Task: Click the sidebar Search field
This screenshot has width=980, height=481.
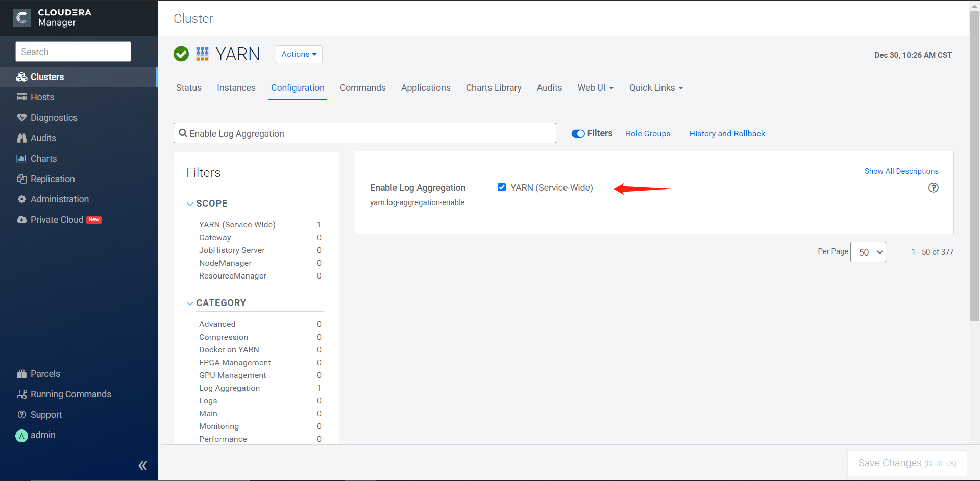Action: 73,52
